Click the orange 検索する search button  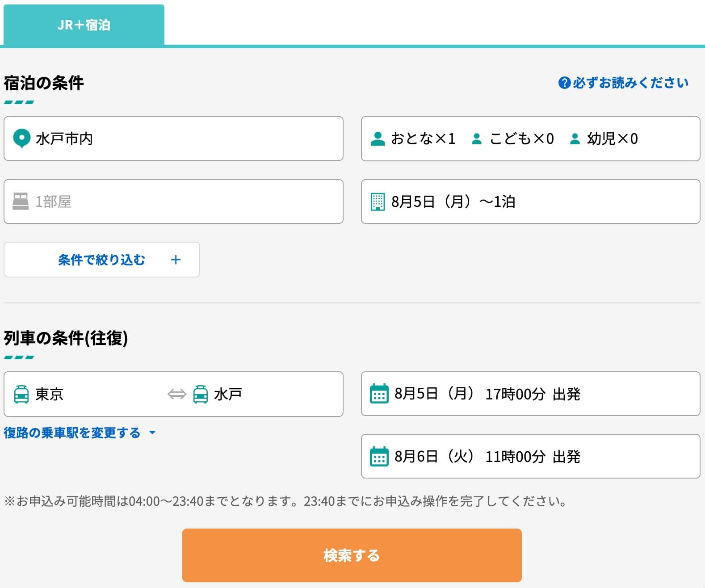tap(352, 555)
